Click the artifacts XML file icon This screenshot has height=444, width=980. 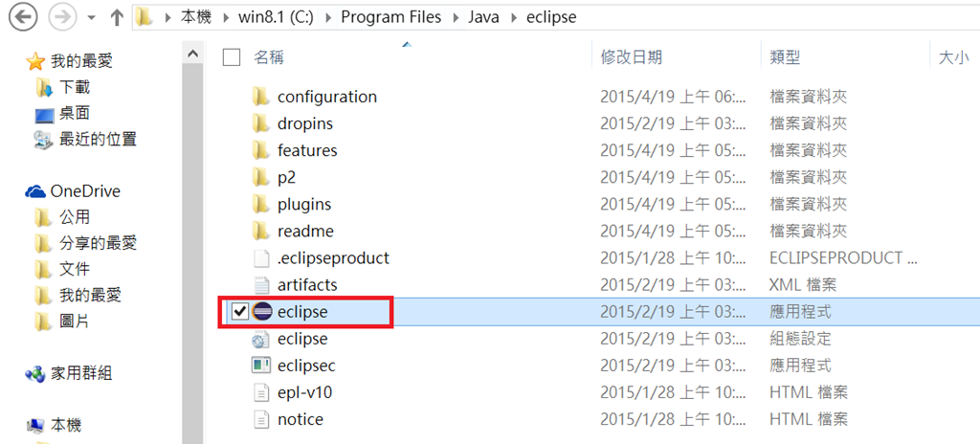(261, 285)
